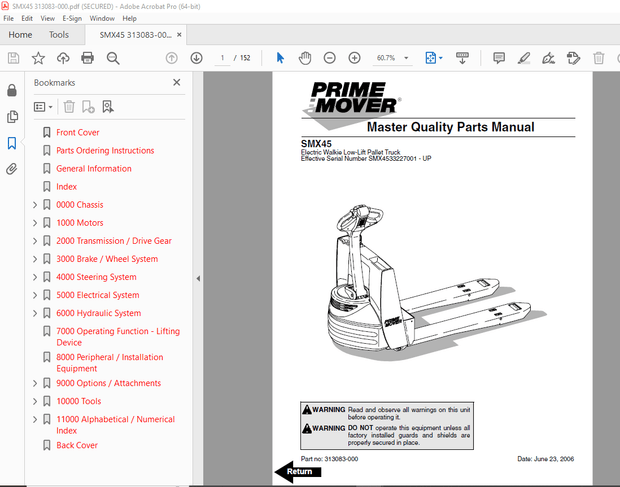Close the Bookmarks panel

(x=177, y=82)
